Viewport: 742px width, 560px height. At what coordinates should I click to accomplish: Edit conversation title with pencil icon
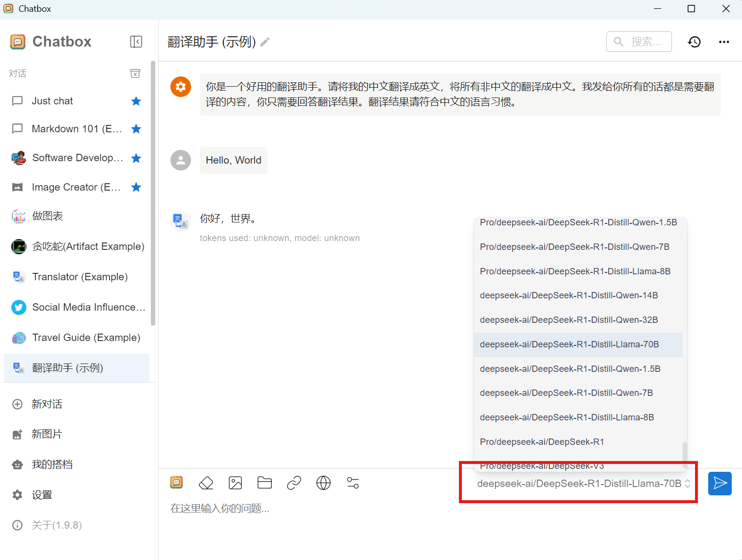[265, 42]
